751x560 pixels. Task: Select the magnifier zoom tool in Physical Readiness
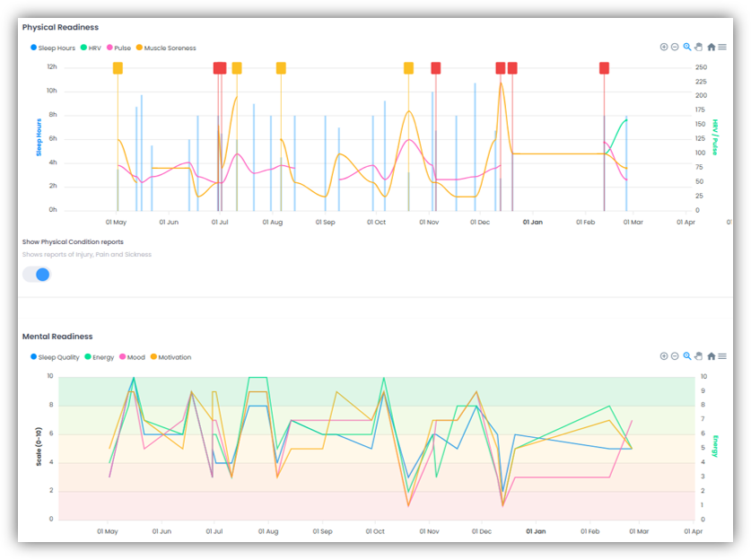(x=687, y=47)
